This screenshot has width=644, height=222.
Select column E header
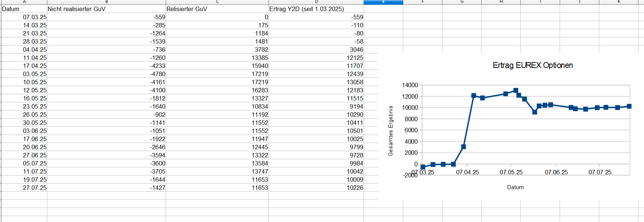(383, 2)
